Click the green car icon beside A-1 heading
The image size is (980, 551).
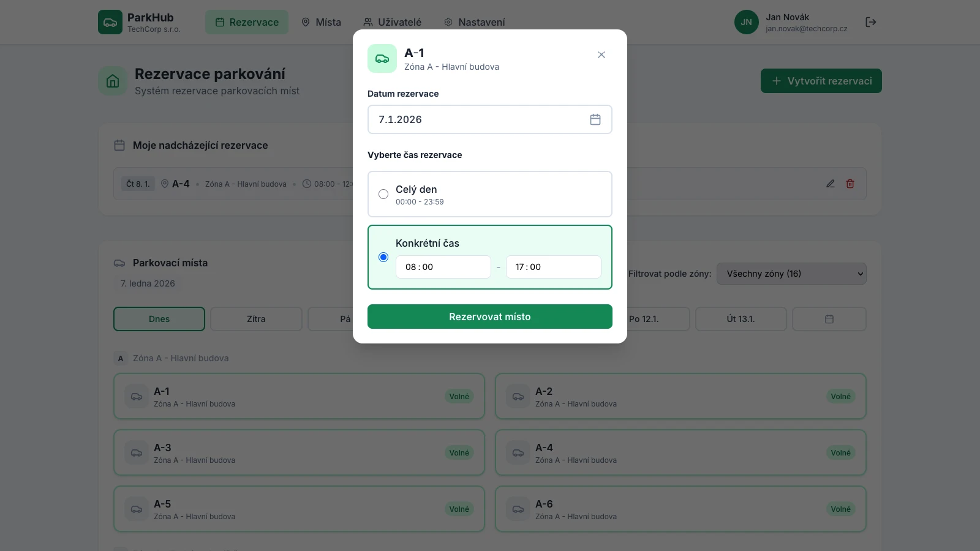coord(382,58)
